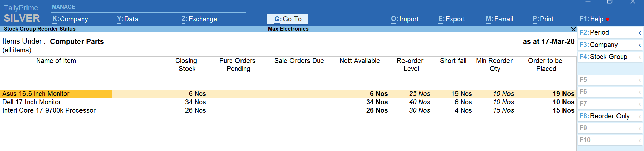Click the Closing Stock column header
This screenshot has width=644, height=151.
click(186, 65)
